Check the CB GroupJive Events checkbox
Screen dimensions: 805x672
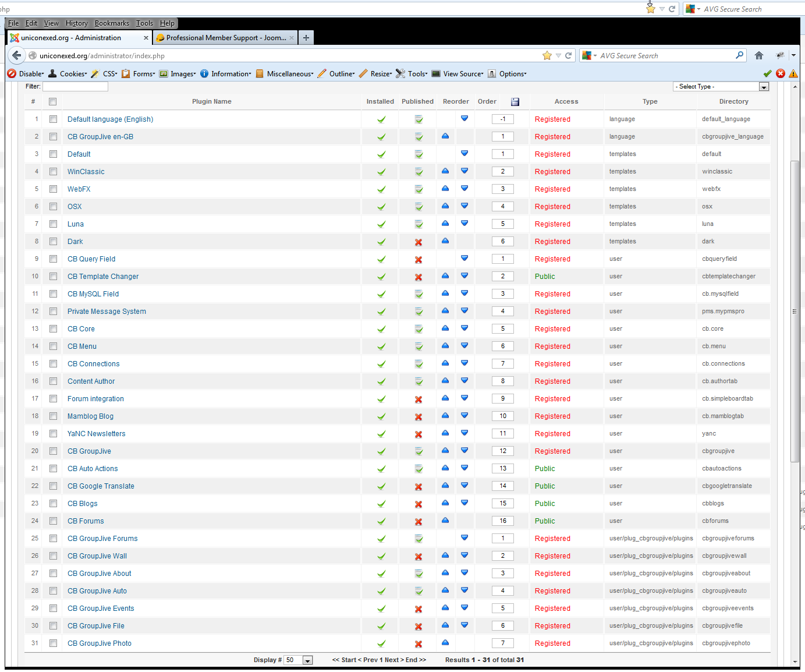pos(53,609)
